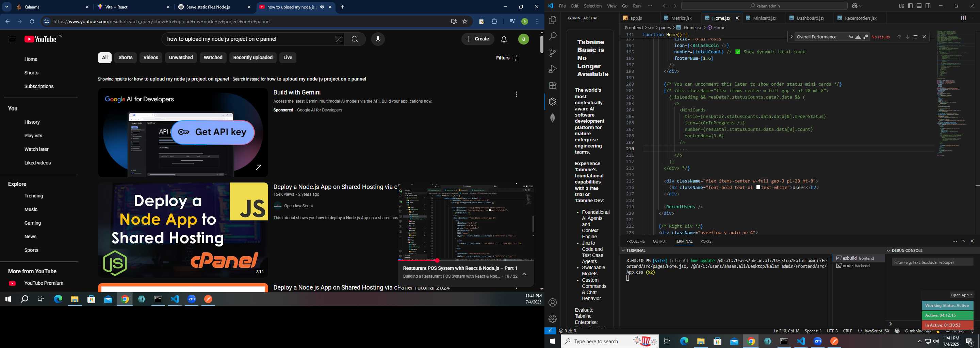This screenshot has height=348, width=980.
Task: Clear the YouTube search box text
Action: pyautogui.click(x=338, y=39)
